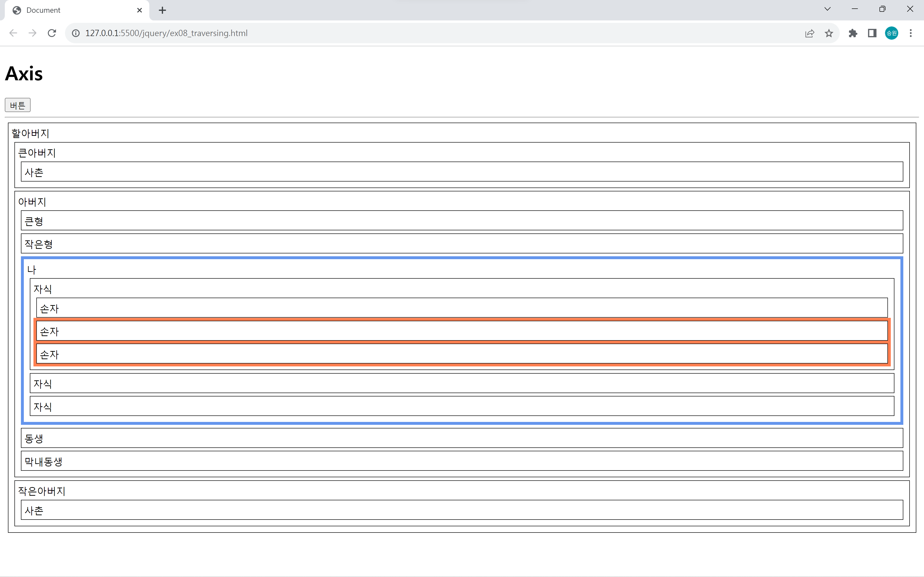Expand the tab search chevron
Screen dimensions: 924x577
(828, 9)
